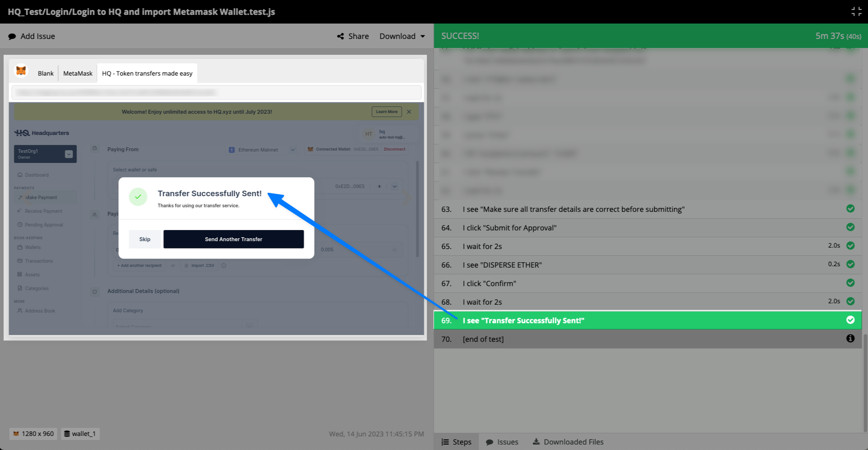Click the green check icon on step 64
This screenshot has height=450, width=868.
tap(850, 227)
